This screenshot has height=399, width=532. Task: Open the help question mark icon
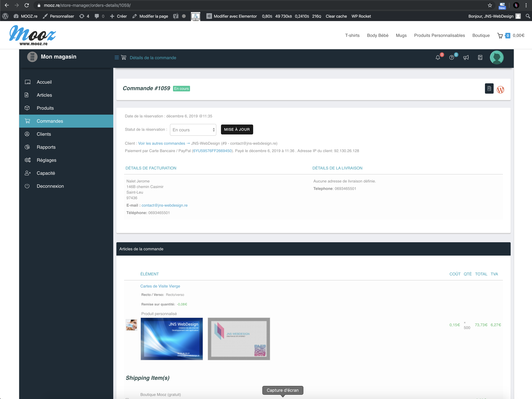pos(451,58)
